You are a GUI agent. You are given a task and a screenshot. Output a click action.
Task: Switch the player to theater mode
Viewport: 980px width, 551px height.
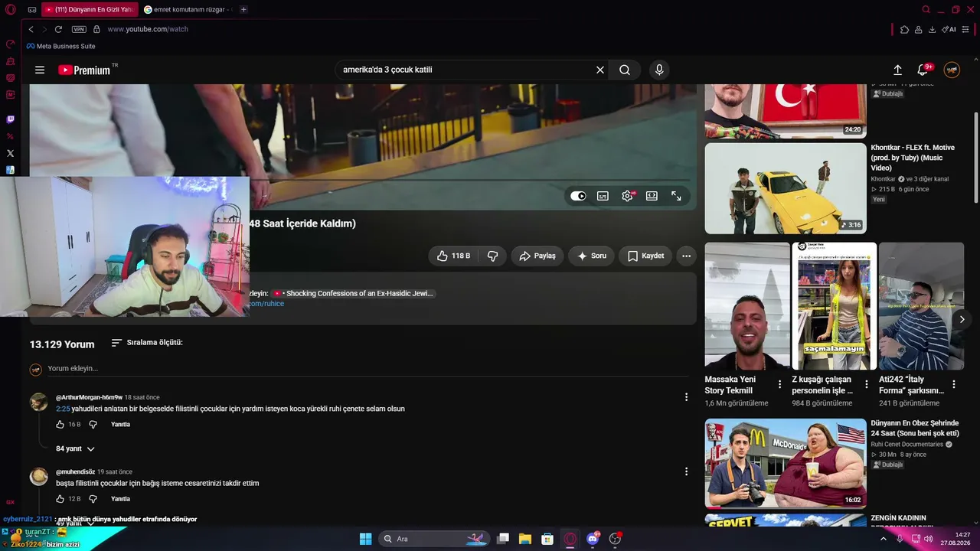(652, 196)
